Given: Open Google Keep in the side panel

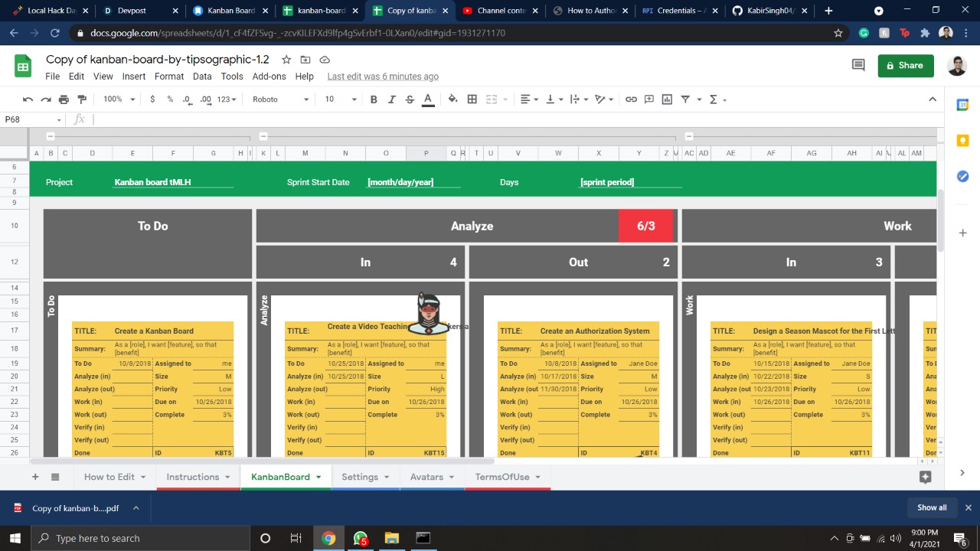Looking at the screenshot, I should tap(962, 141).
